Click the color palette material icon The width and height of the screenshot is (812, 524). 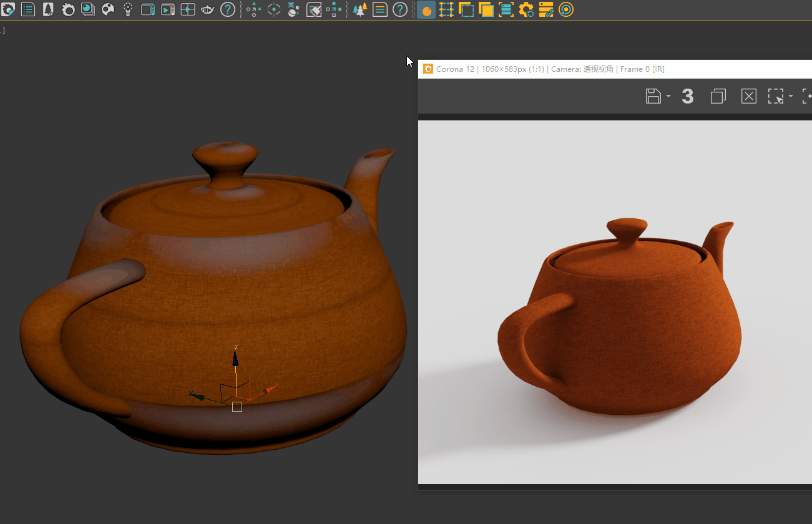tap(108, 9)
